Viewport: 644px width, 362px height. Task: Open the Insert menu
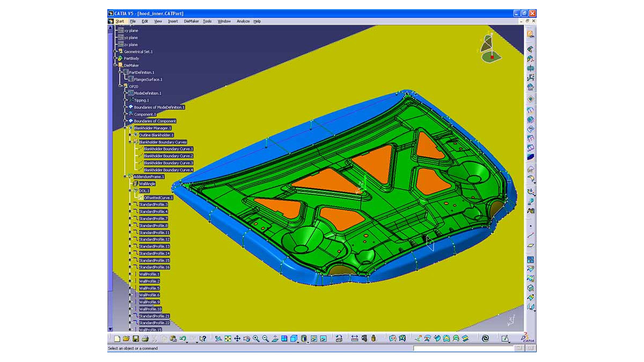pos(173,21)
